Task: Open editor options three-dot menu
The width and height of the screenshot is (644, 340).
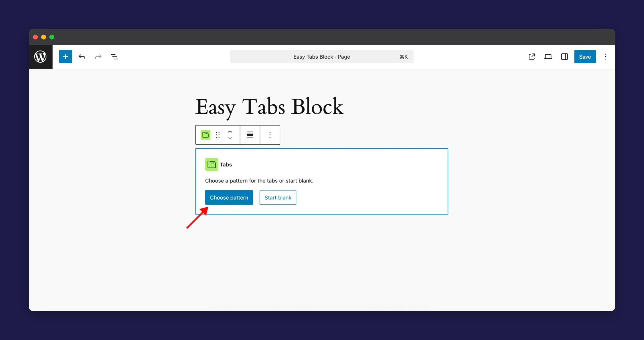Action: click(606, 57)
